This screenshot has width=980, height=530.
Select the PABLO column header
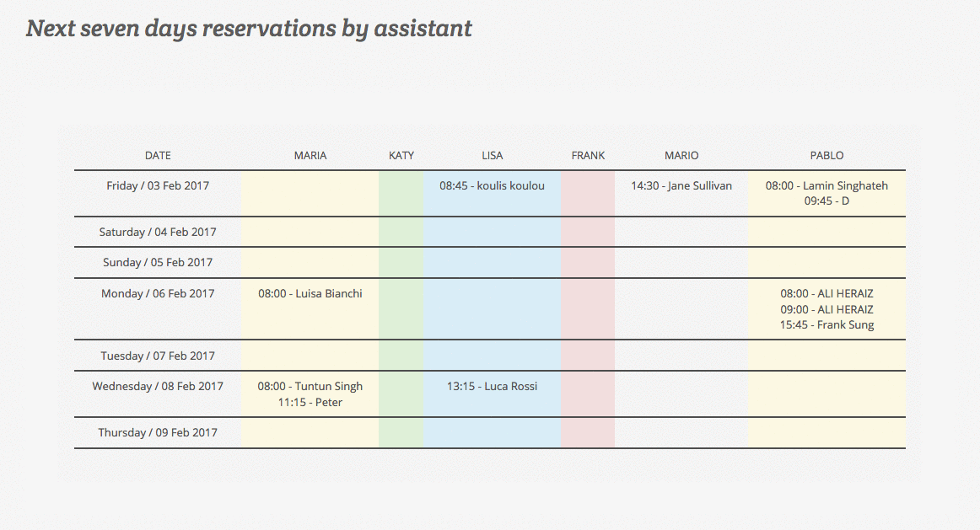pyautogui.click(x=827, y=155)
